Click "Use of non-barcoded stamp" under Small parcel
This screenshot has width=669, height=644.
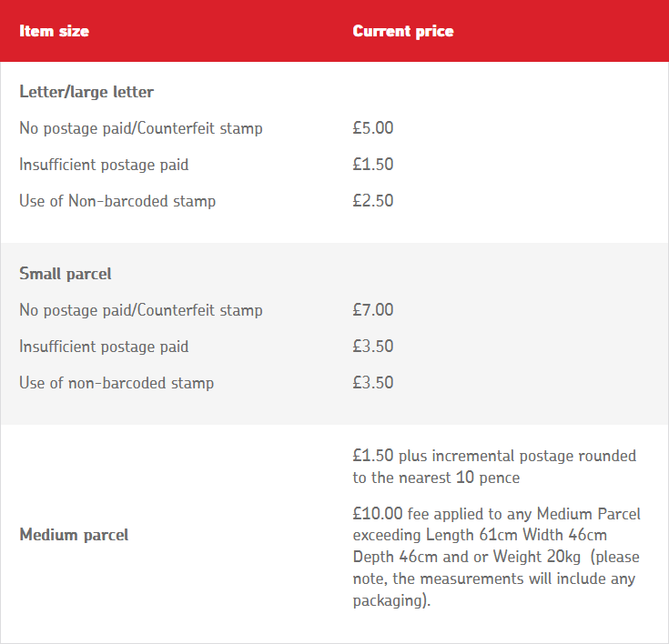[x=117, y=383]
